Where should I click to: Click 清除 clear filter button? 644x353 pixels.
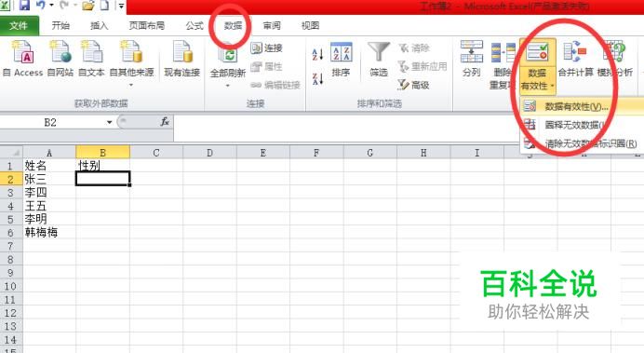point(414,48)
